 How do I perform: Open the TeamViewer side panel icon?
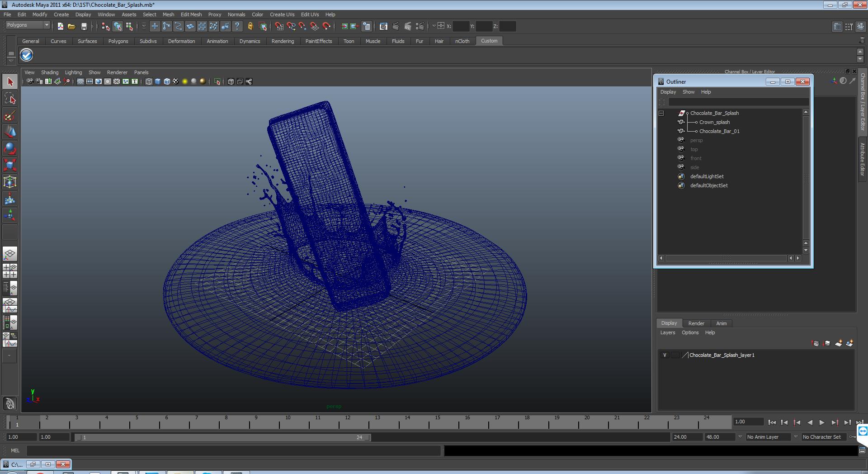pyautogui.click(x=863, y=431)
